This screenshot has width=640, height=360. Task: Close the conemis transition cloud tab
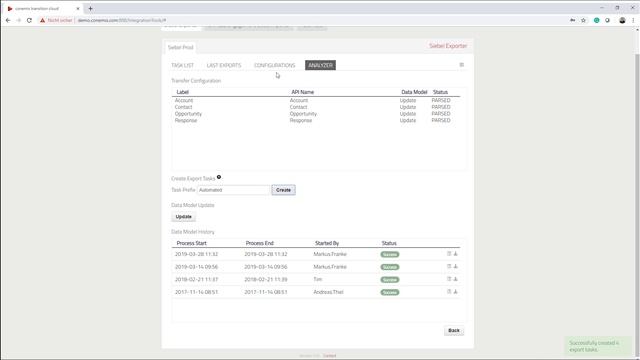click(78, 9)
